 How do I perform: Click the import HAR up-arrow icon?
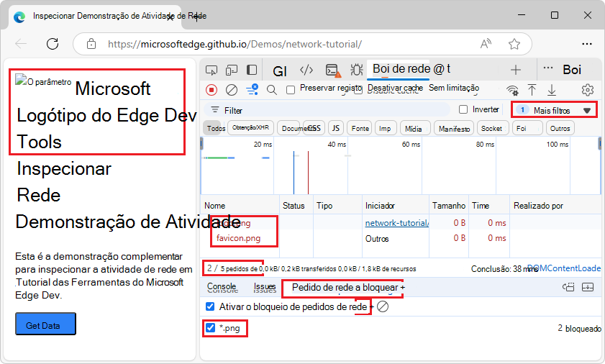click(x=532, y=90)
